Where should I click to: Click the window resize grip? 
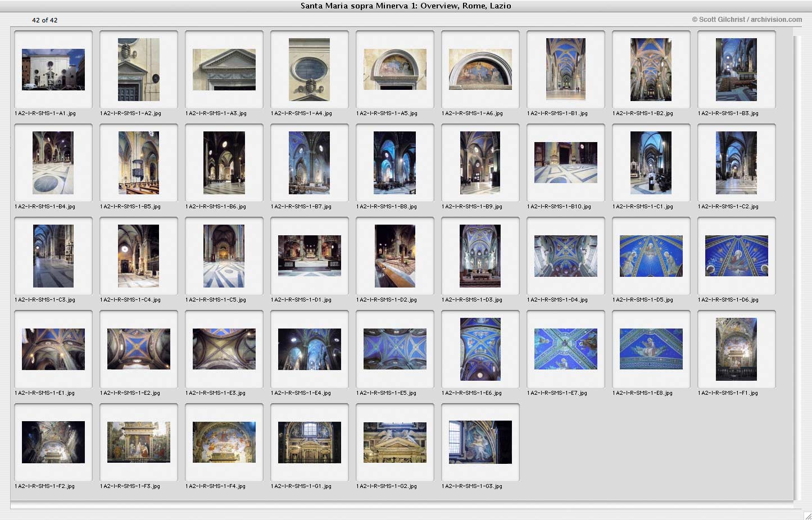[808, 516]
